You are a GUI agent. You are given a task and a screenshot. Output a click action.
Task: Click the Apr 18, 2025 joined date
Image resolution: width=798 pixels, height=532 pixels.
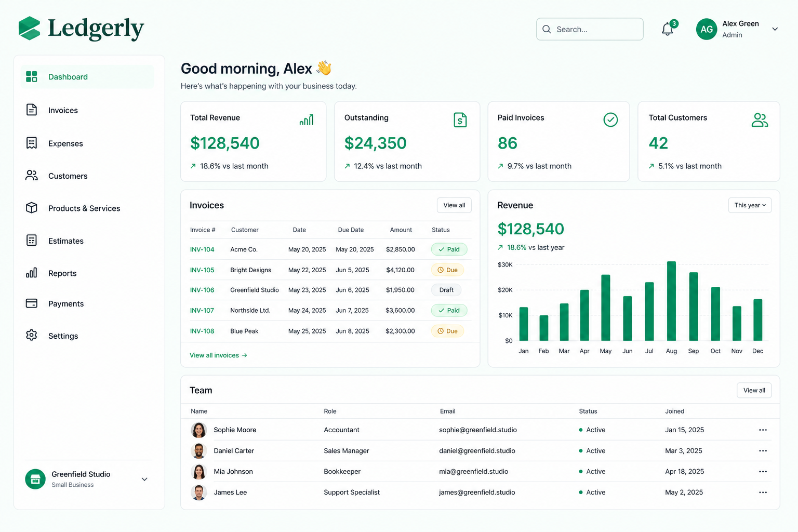(x=685, y=472)
